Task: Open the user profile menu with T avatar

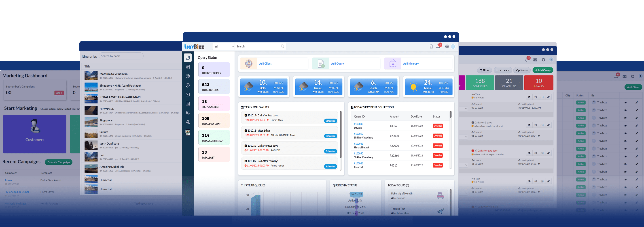Action: (x=453, y=47)
